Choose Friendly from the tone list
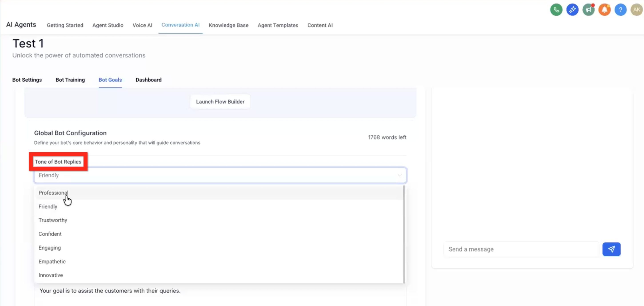The height and width of the screenshot is (306, 644). click(x=219, y=207)
